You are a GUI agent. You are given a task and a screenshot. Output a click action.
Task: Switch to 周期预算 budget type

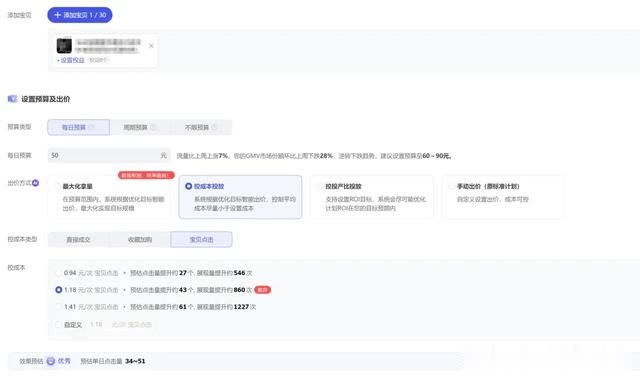pyautogui.click(x=140, y=127)
